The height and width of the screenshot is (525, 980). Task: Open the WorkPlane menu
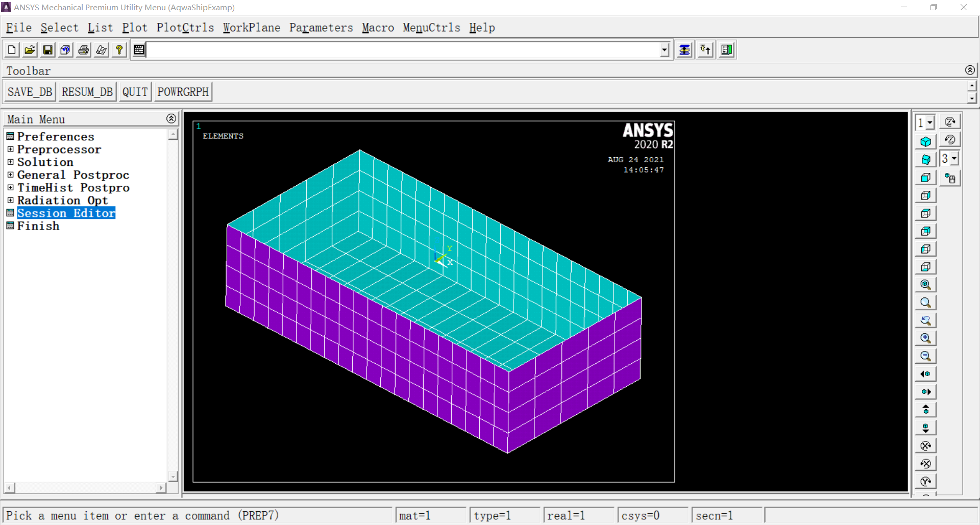pos(252,28)
